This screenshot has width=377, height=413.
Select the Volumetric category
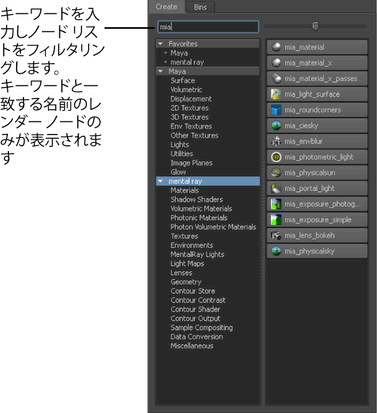click(186, 90)
